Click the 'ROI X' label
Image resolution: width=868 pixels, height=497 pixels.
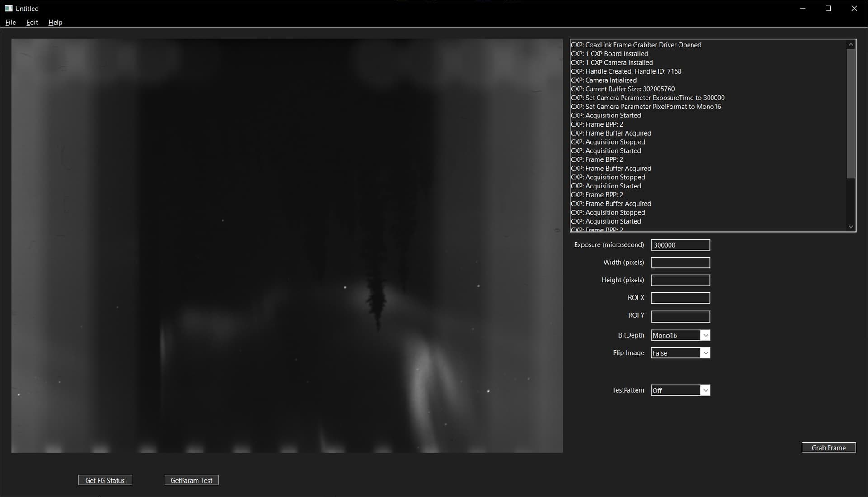pos(636,298)
